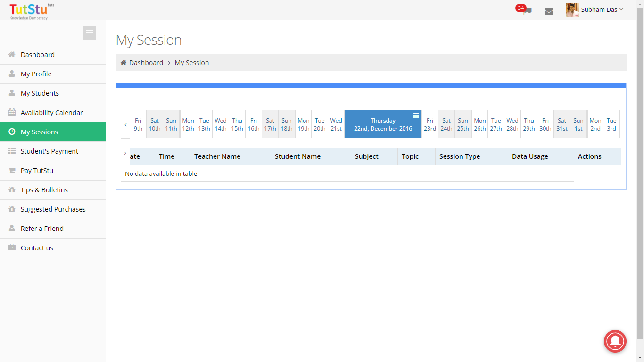
Task: Open the Dashboard sidebar menu item
Action: tap(53, 55)
